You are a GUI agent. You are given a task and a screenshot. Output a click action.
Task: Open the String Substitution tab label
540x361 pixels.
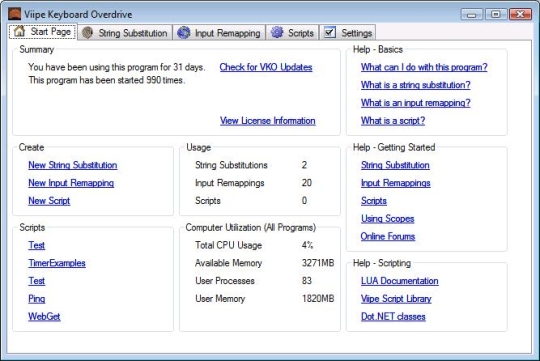tap(133, 33)
